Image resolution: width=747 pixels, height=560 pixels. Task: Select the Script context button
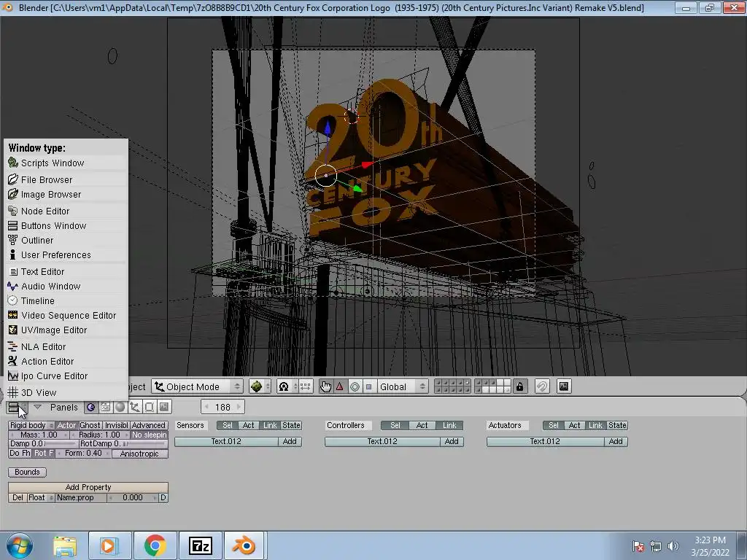click(x=105, y=407)
